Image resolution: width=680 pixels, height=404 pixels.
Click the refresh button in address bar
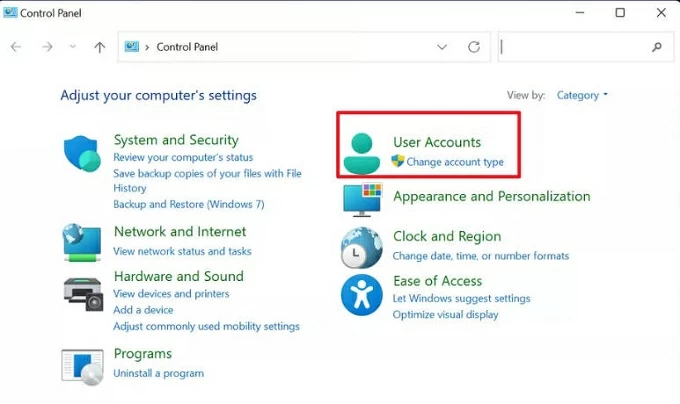[474, 47]
